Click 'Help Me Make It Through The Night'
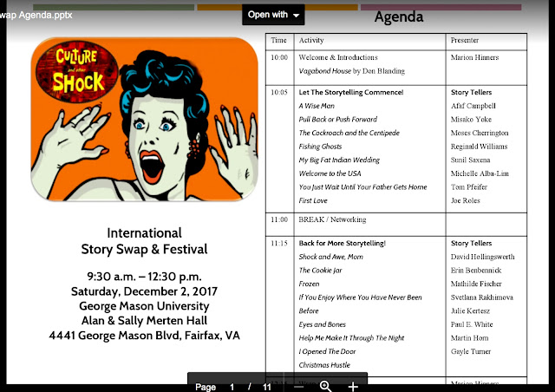The height and width of the screenshot is (392, 555). pyautogui.click(x=351, y=338)
